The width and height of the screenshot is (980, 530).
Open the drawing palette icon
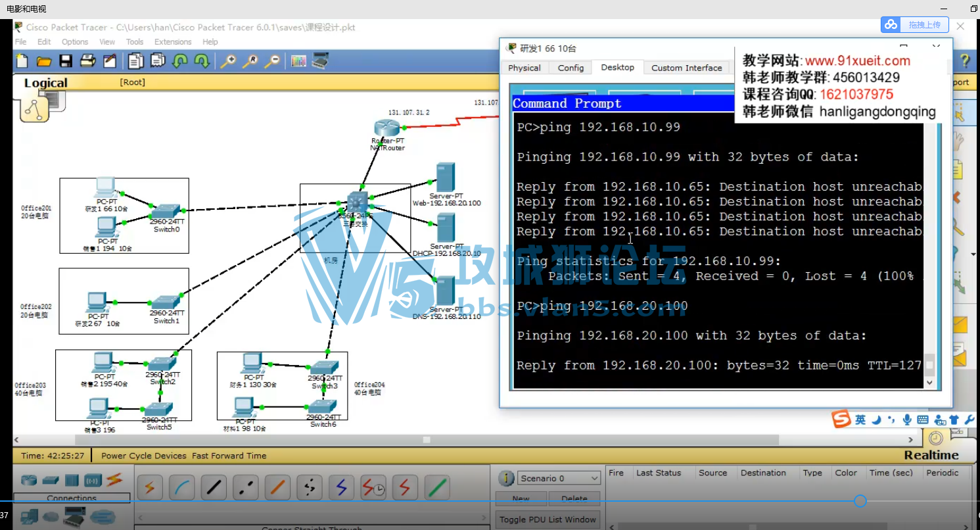tap(298, 61)
